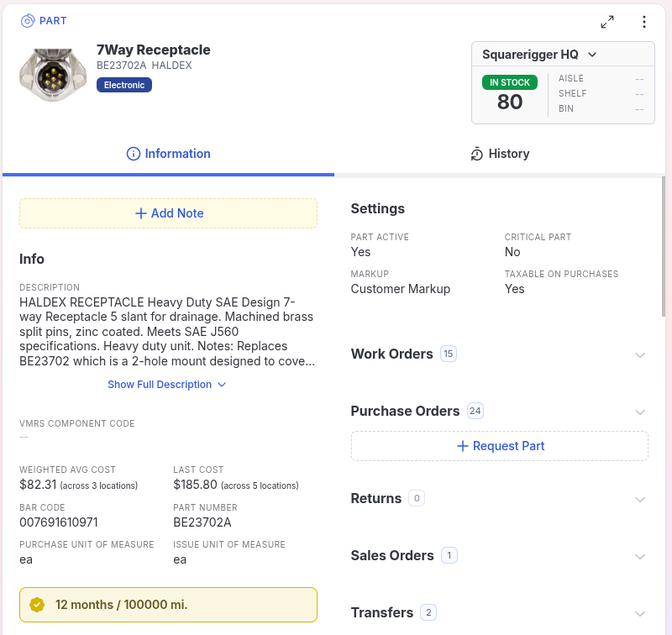Expand the Transfers section
This screenshot has height=635, width=672.
pos(640,613)
